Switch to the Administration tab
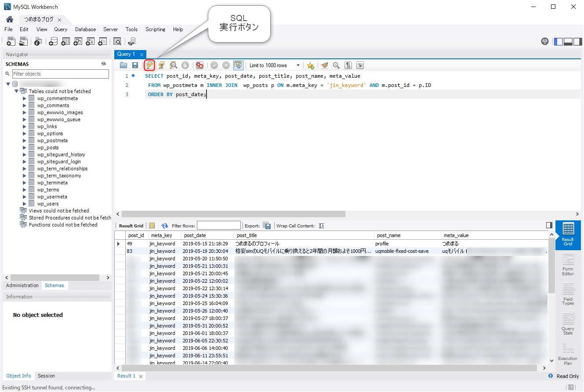Viewport: 584px width, 392px height. point(22,285)
